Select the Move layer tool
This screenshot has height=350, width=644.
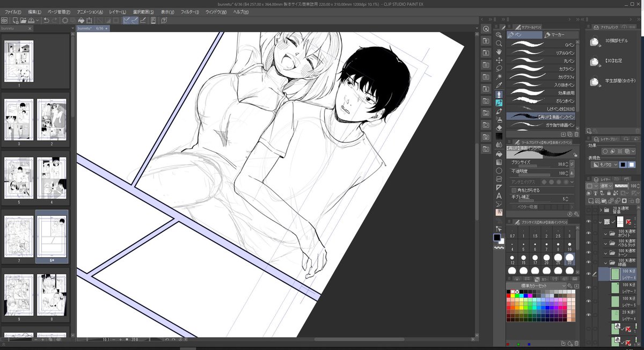tap(499, 61)
